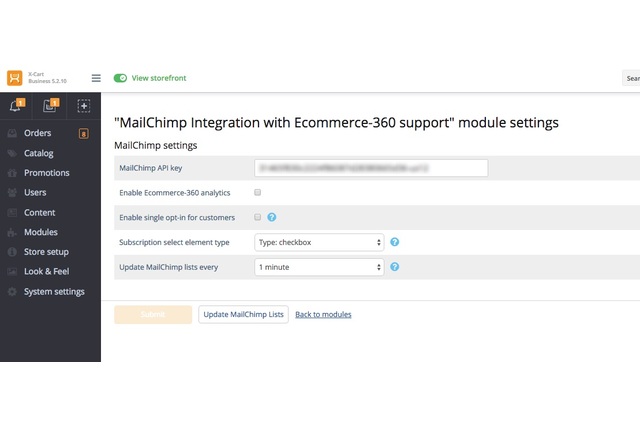Click help icon beside Subscription select element type
Viewport: 640px width, 426px height.
tap(394, 242)
